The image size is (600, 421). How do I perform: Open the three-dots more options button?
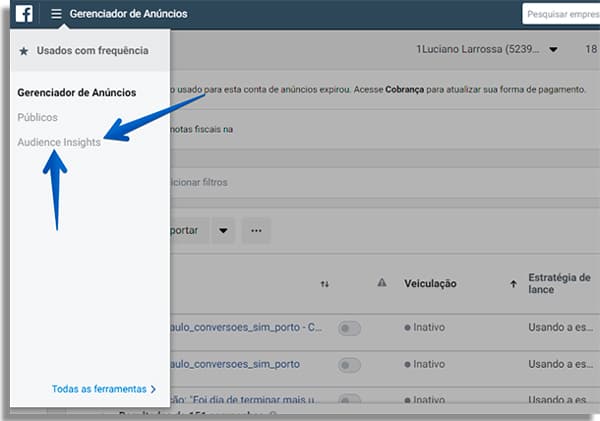point(256,230)
